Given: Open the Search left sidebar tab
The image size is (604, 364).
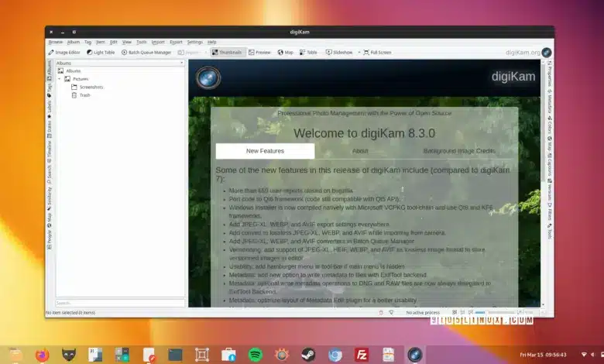Looking at the screenshot, I should [x=50, y=174].
